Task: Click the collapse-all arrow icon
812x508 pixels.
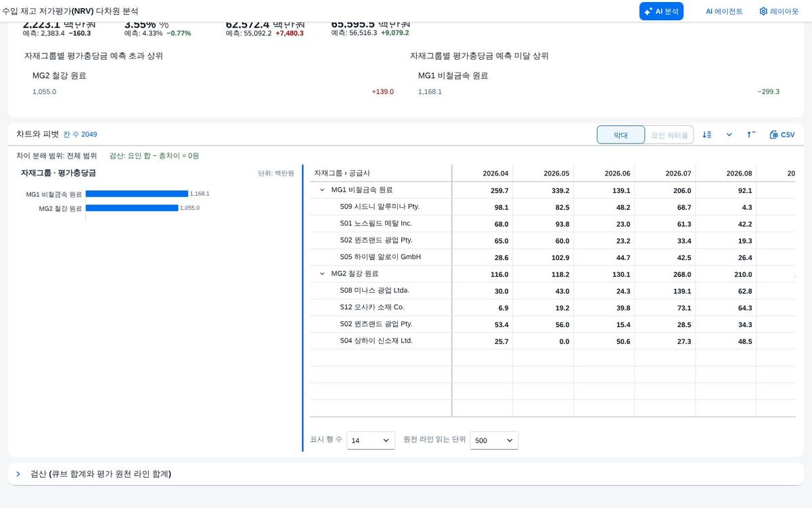Action: (752, 135)
